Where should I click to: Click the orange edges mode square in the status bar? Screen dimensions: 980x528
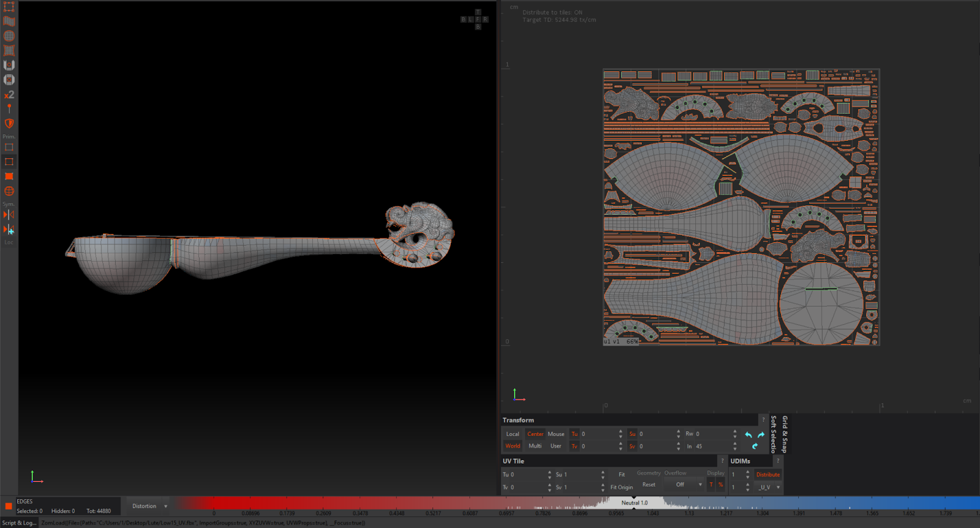coord(9,506)
